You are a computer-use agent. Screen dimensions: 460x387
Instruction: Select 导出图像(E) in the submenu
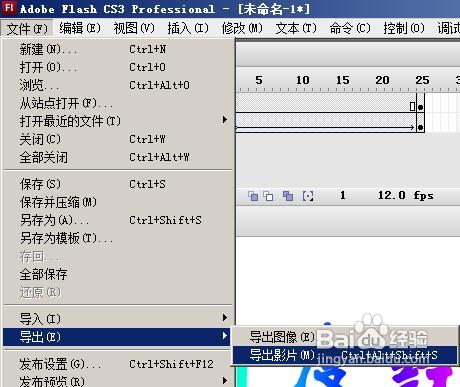tap(345, 337)
